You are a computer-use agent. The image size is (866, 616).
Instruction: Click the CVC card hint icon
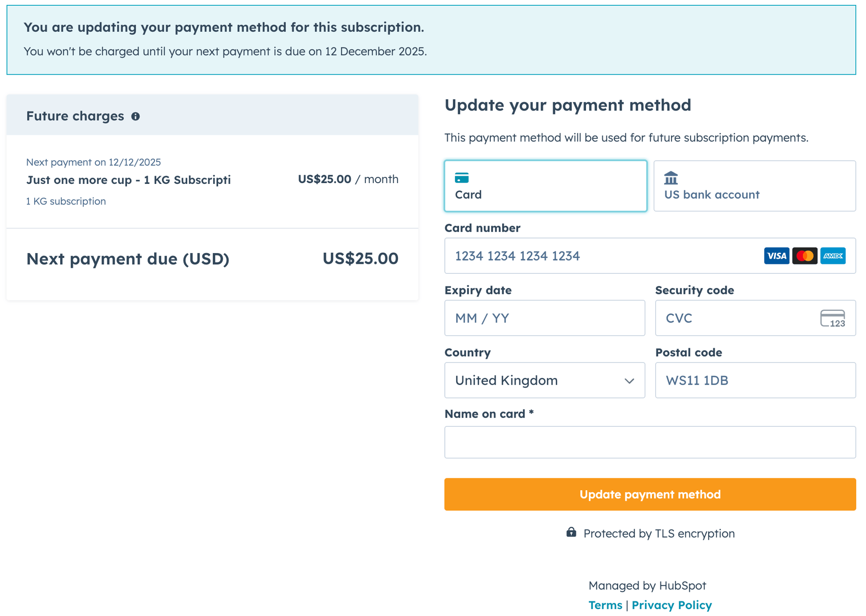[x=832, y=318]
